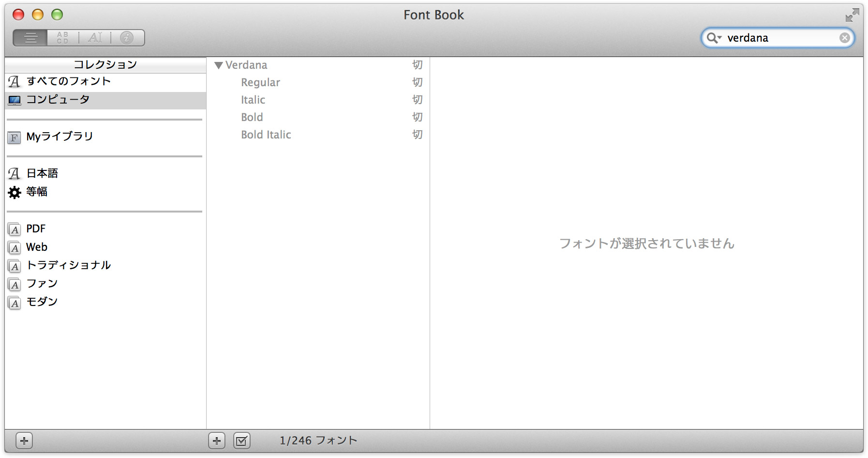Screen dimensions: 868x458
Task: Click the フォントが選択されていません message
Action: (647, 243)
